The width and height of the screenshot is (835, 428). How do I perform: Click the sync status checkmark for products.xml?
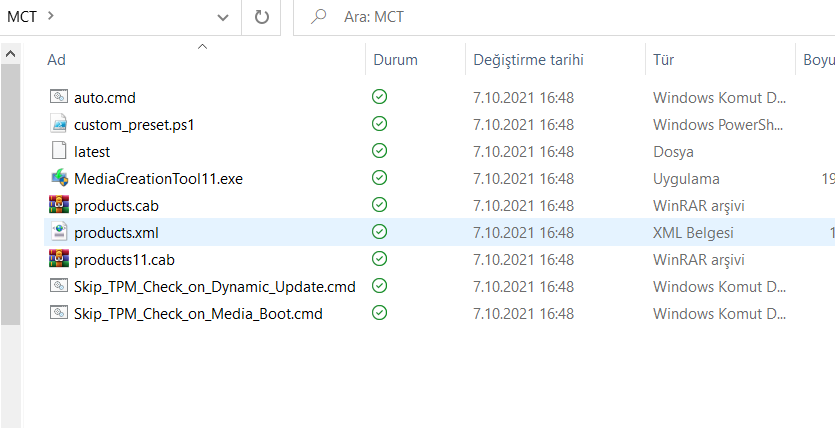pyautogui.click(x=379, y=233)
